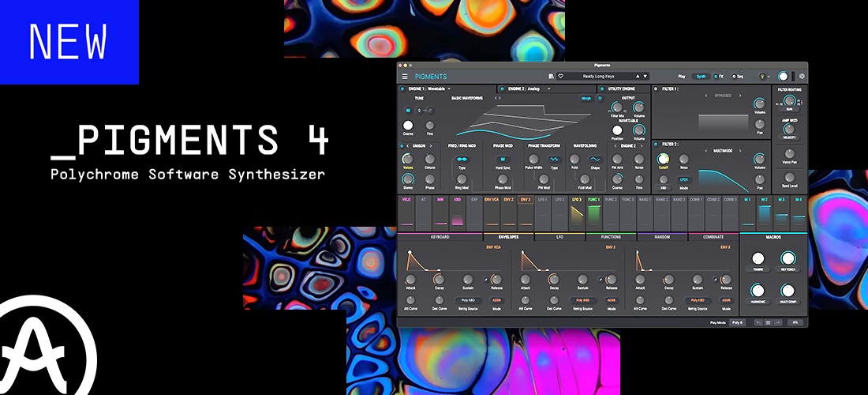Click the Wavefolding Shape sine icon

[595, 159]
